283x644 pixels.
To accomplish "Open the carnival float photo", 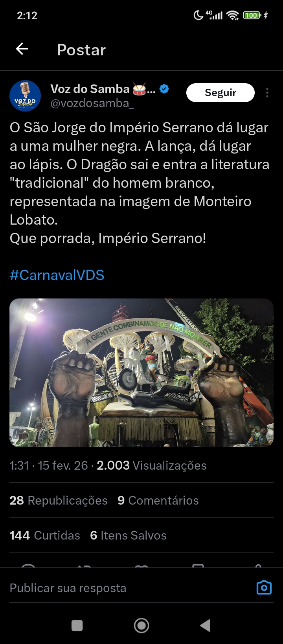I will [x=141, y=373].
